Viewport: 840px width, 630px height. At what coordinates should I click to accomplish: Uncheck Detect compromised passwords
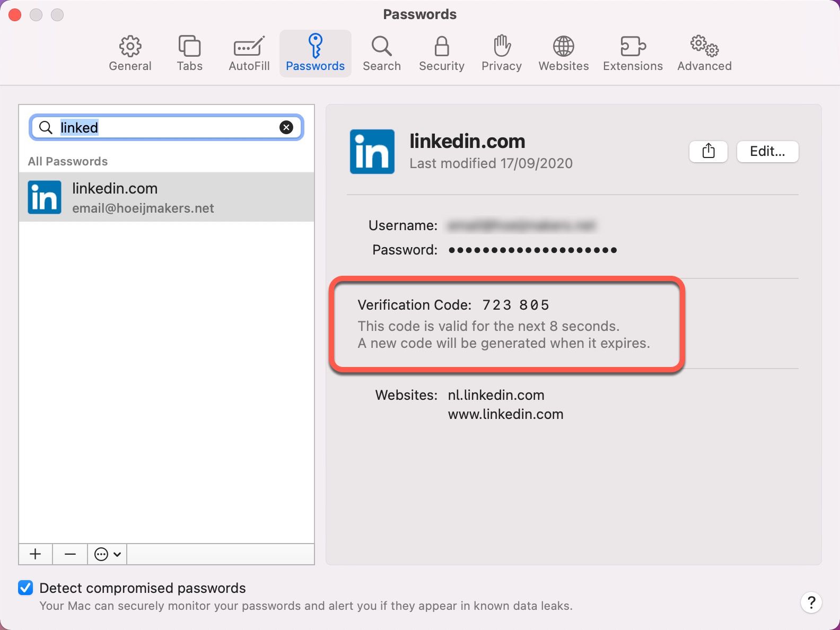[25, 588]
